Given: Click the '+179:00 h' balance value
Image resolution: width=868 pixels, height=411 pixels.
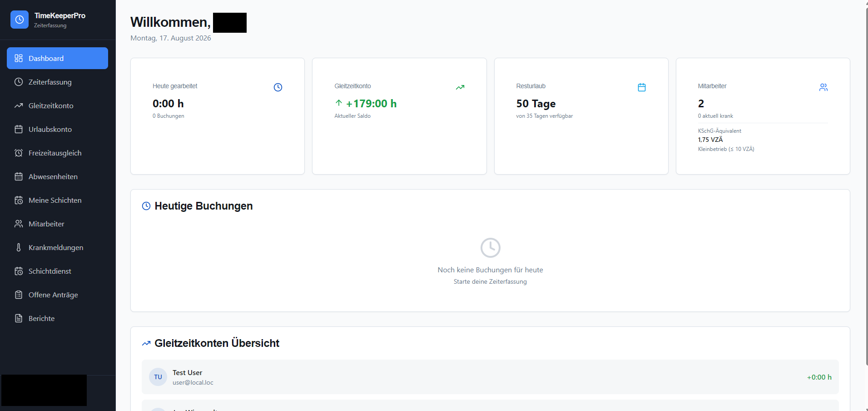Looking at the screenshot, I should 372,104.
